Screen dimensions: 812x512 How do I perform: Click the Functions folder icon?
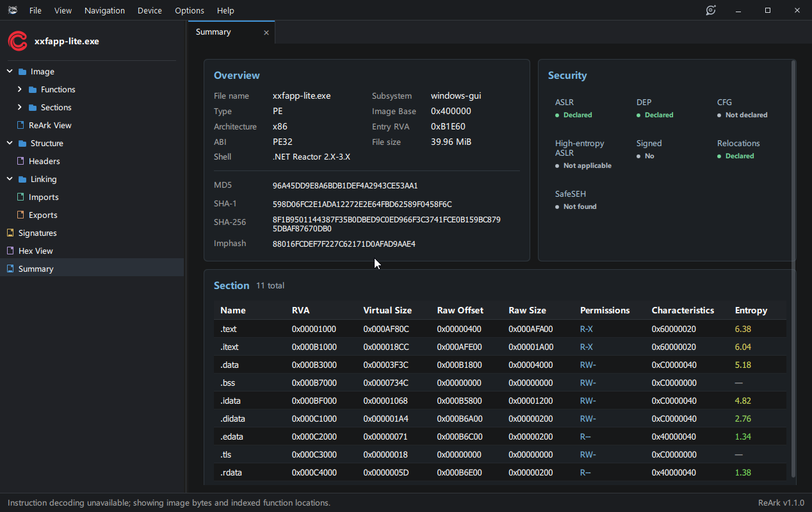click(x=33, y=90)
